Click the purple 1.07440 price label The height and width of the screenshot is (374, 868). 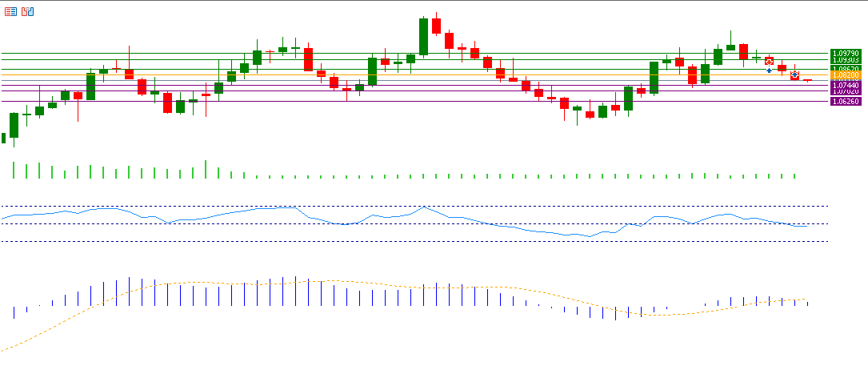(x=845, y=85)
